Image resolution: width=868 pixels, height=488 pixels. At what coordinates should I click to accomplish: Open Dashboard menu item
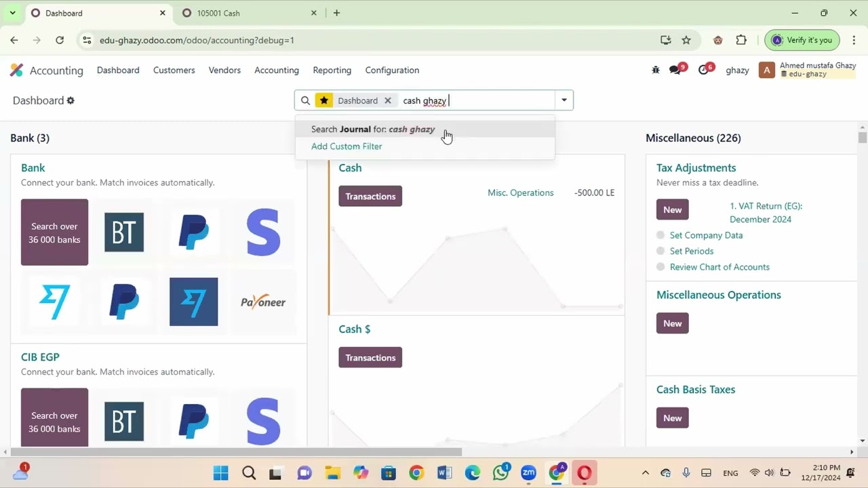click(x=118, y=70)
